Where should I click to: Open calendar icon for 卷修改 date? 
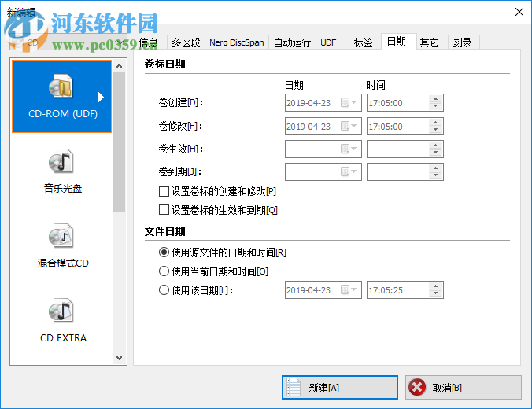345,126
